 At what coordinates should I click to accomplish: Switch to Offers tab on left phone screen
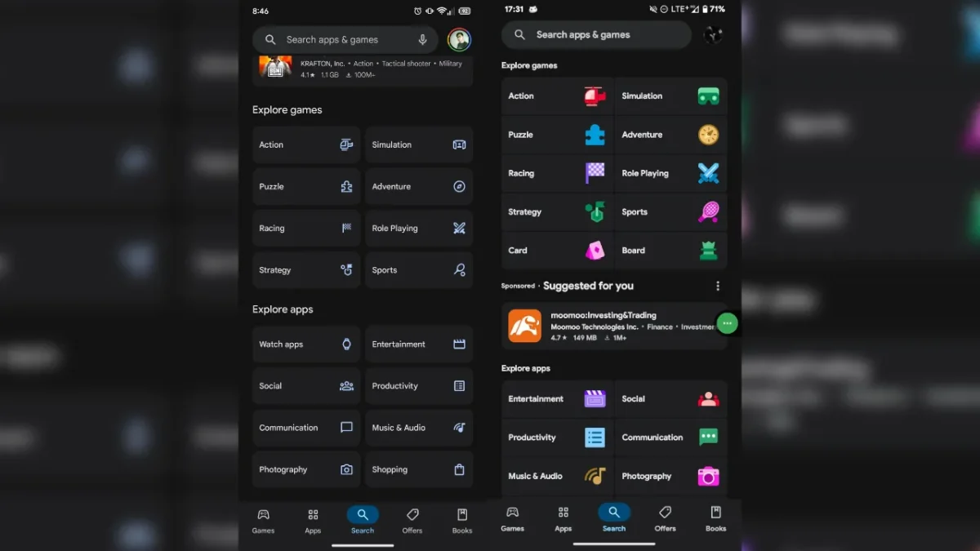pos(412,520)
